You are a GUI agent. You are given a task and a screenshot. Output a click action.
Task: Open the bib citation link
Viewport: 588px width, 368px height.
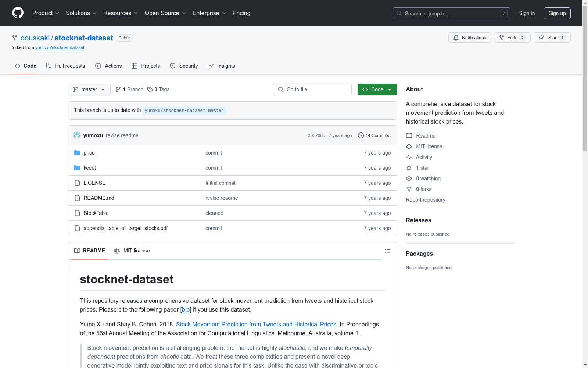point(186,310)
